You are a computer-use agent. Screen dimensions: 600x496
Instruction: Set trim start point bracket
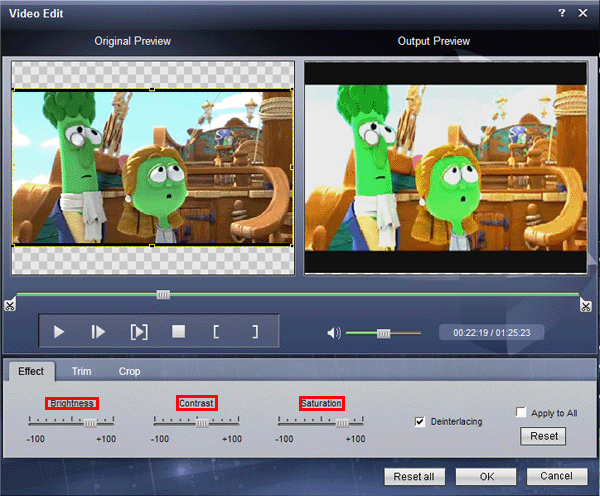coord(216,332)
